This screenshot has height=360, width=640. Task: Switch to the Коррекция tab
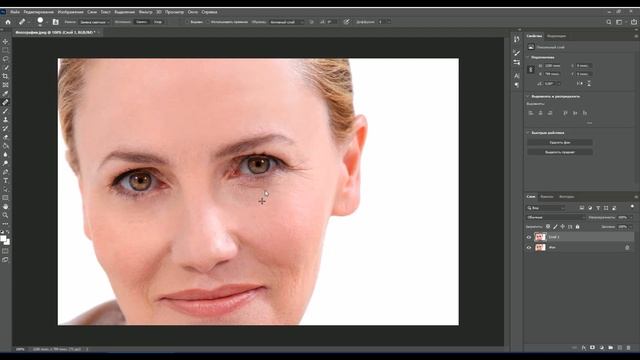click(x=556, y=36)
